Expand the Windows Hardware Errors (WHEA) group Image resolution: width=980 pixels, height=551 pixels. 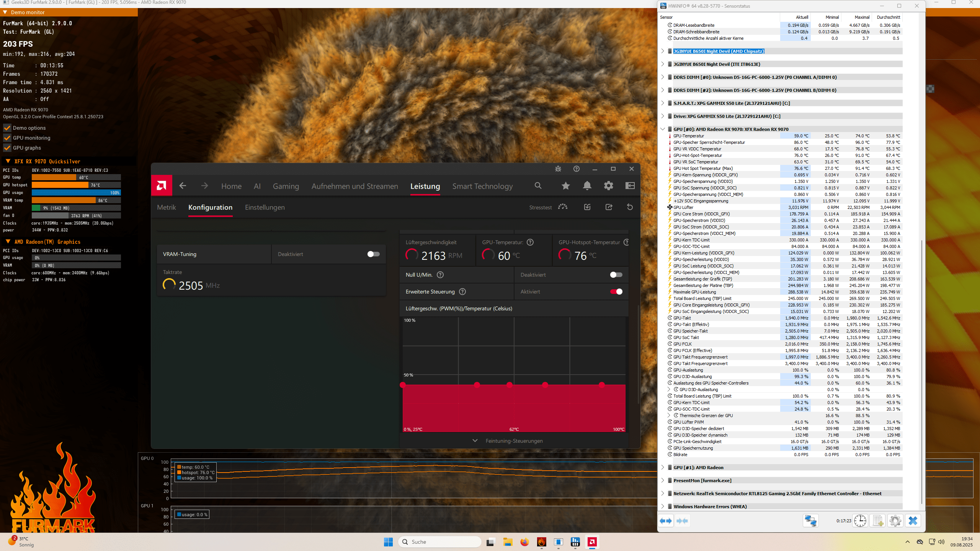tap(663, 507)
